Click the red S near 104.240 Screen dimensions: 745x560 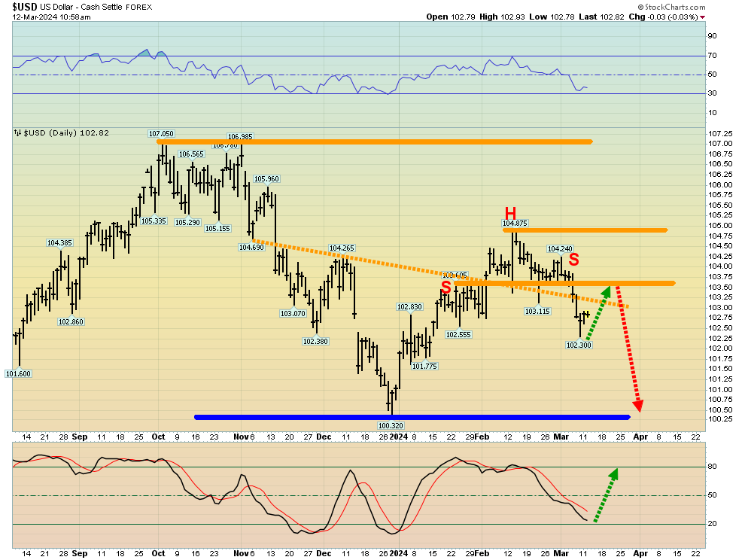click(x=574, y=260)
